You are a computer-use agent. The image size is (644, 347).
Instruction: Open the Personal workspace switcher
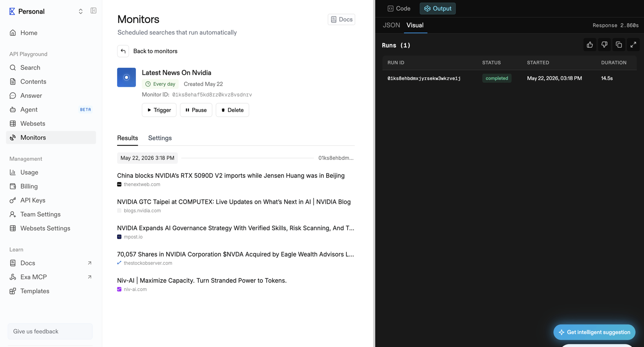(80, 12)
